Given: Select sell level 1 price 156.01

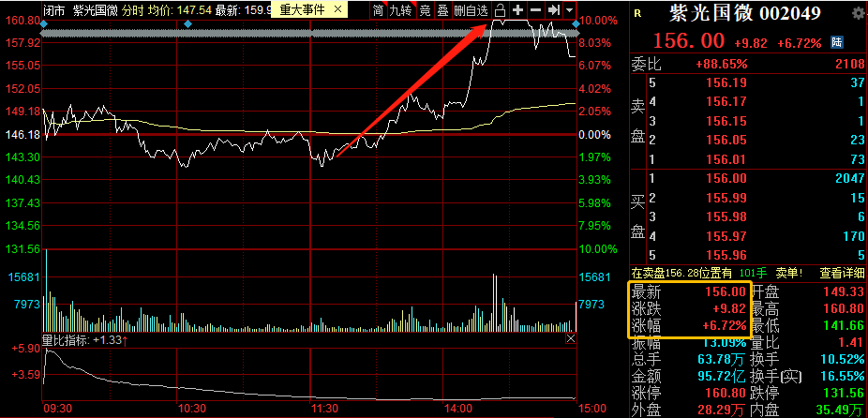Looking at the screenshot, I should pyautogui.click(x=726, y=160).
